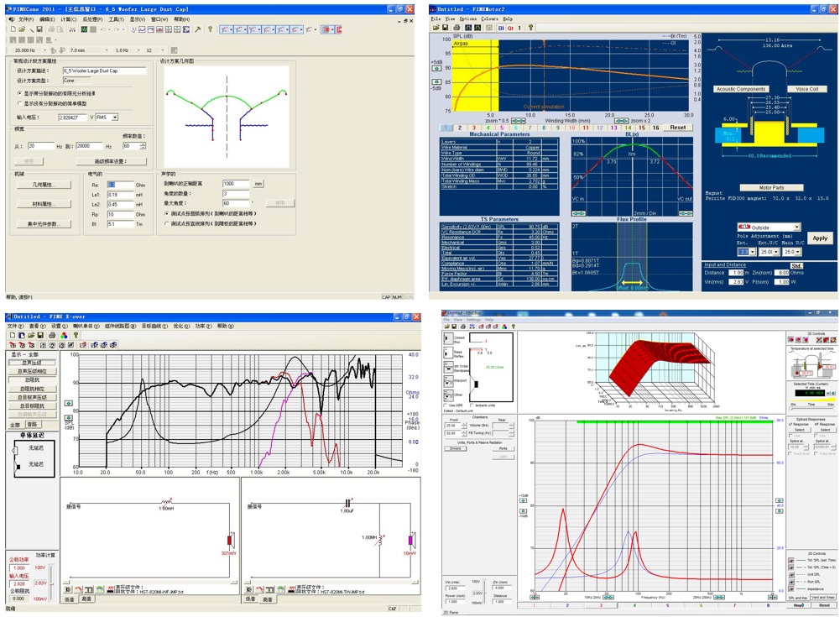
Task: Open 20.000 Hz frequency dropdown in FINECone
Action: click(x=44, y=50)
